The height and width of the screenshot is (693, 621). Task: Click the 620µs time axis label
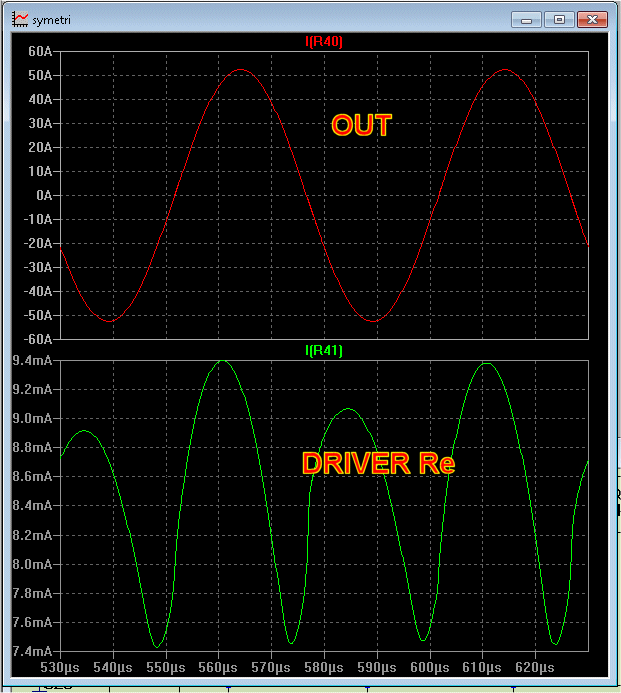point(535,667)
